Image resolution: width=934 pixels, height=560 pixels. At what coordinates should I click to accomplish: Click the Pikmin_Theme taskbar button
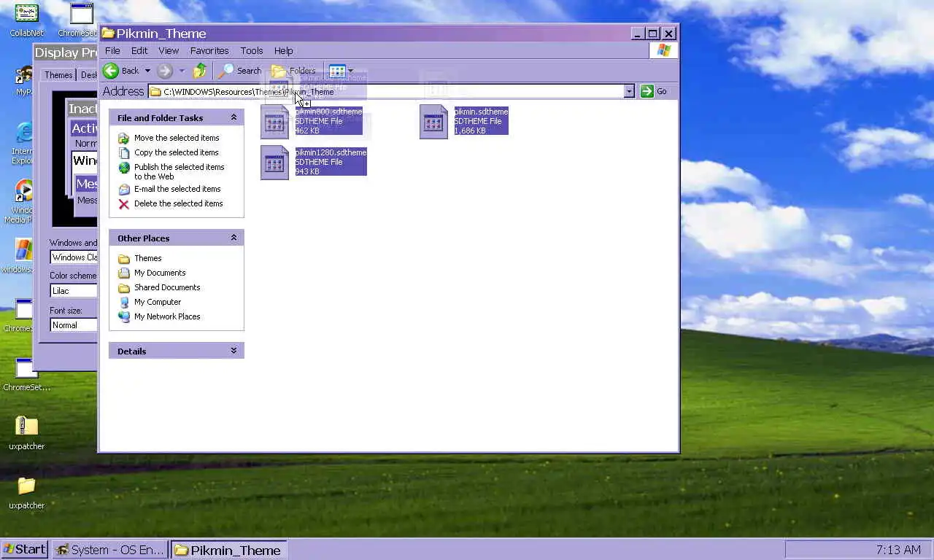click(228, 550)
